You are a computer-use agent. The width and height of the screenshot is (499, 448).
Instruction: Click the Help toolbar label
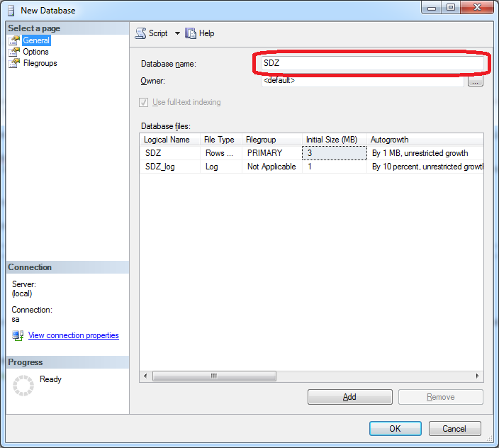[x=206, y=33]
